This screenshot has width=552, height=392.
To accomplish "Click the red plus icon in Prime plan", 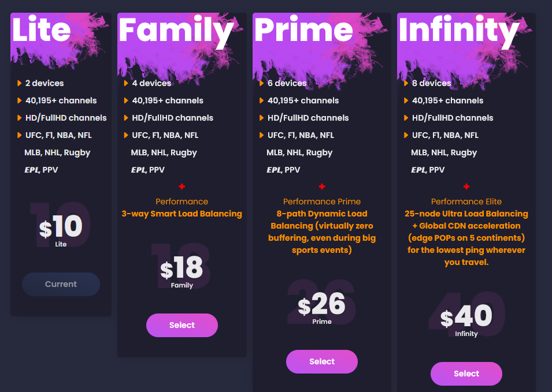I will 322,186.
